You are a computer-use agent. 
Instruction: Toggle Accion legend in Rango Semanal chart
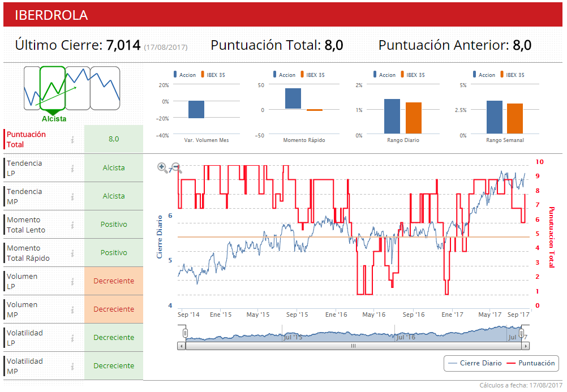(x=484, y=75)
